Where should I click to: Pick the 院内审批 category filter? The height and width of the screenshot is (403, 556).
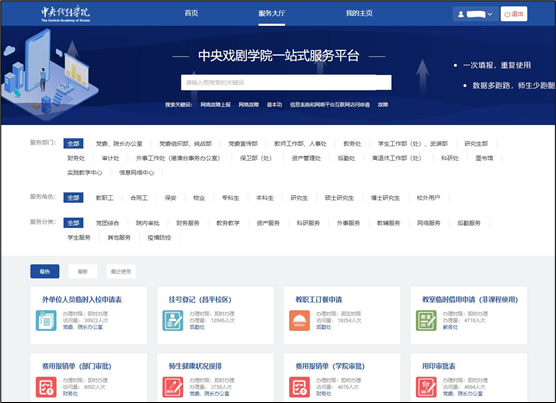tap(148, 223)
